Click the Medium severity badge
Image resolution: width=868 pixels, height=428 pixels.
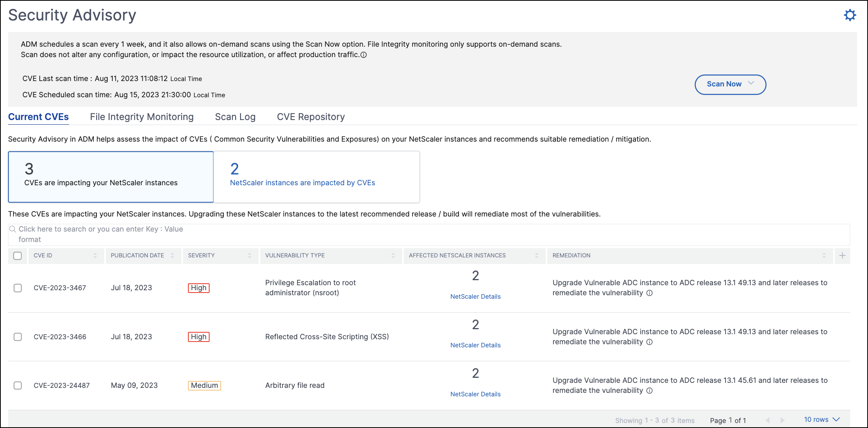(x=204, y=386)
